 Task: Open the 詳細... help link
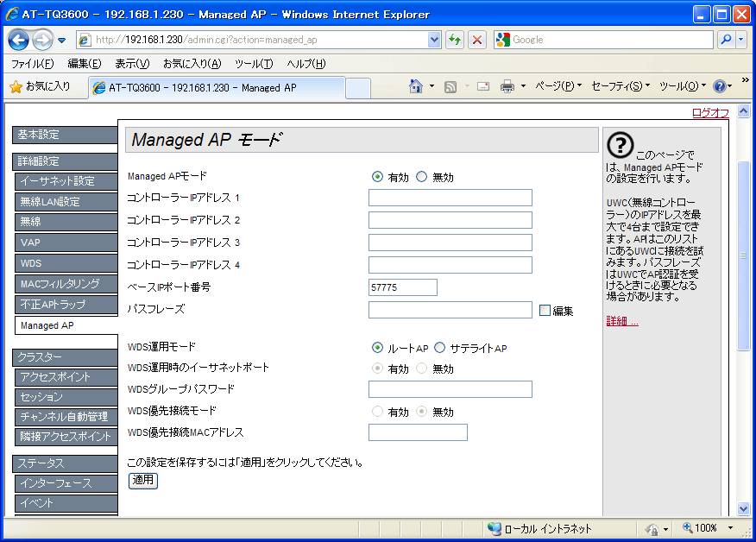(622, 321)
